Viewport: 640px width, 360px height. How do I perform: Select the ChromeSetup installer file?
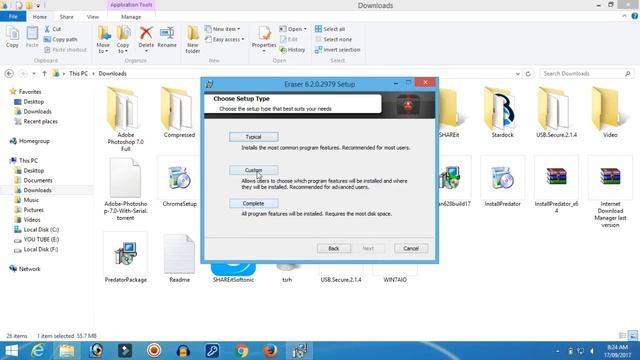tap(179, 182)
